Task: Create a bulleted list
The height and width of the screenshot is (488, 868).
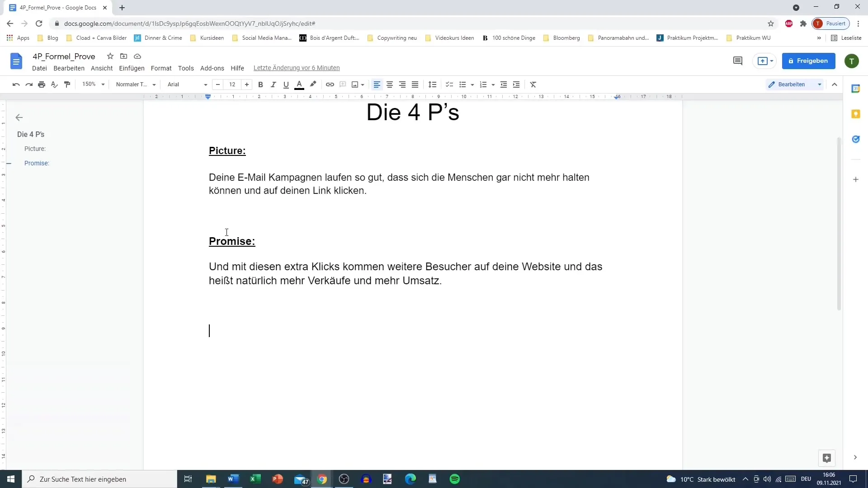Action: pyautogui.click(x=462, y=84)
